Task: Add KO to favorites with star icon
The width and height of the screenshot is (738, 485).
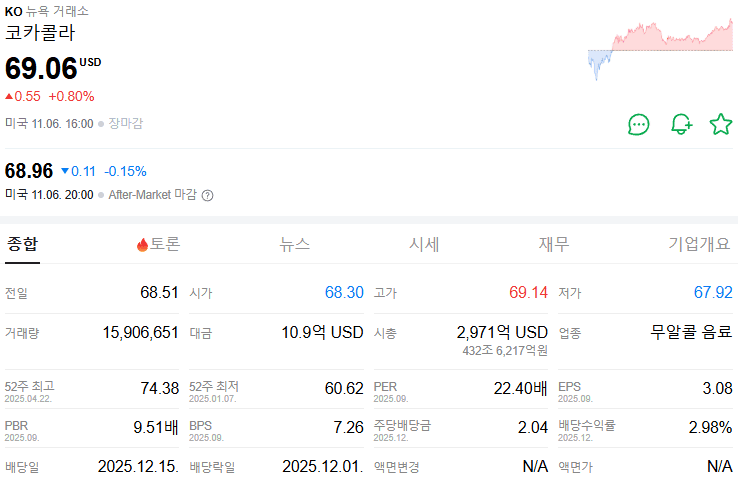Action: point(721,124)
